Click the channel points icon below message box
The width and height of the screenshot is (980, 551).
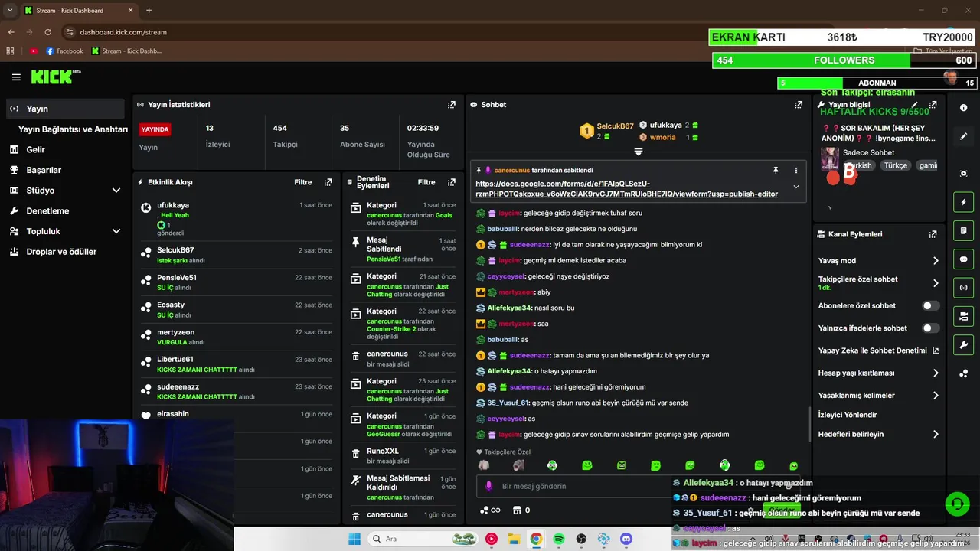(488, 510)
